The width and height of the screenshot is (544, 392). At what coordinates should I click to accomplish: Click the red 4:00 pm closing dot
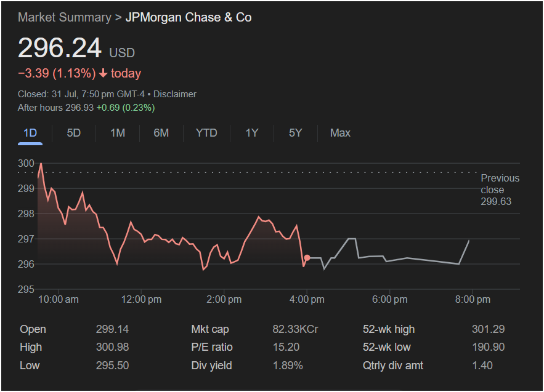click(x=307, y=257)
